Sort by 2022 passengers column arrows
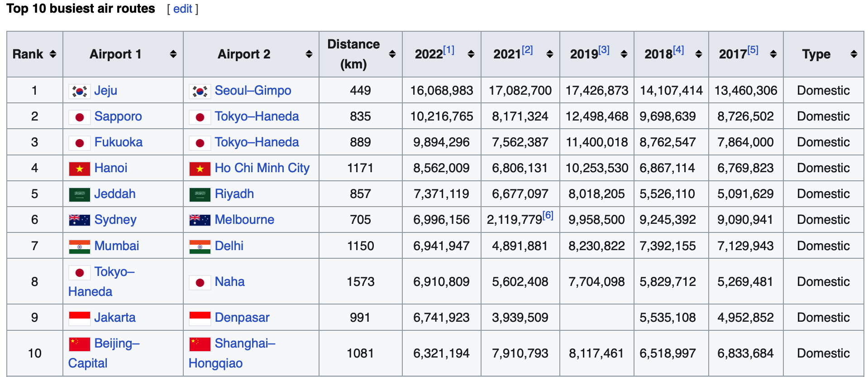This screenshot has height=377, width=868. point(471,54)
